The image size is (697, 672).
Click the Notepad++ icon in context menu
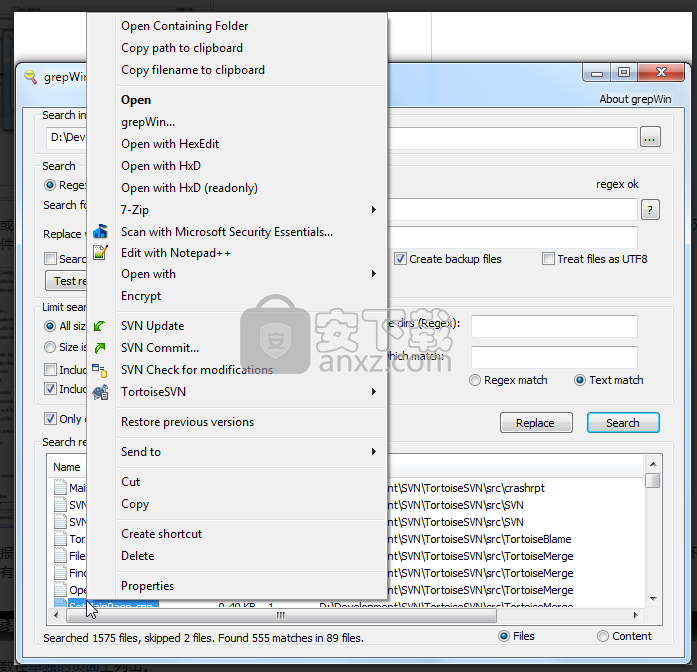coord(100,252)
